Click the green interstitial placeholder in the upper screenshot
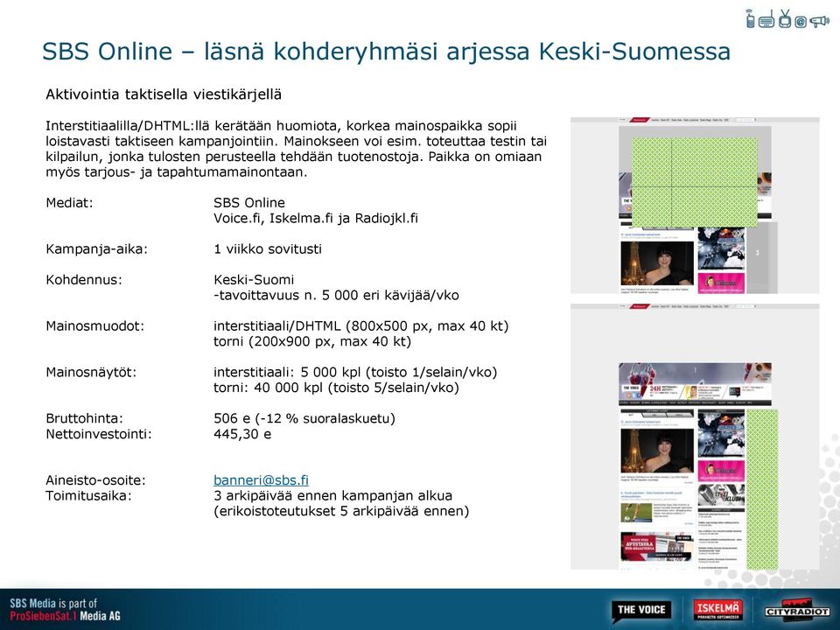 pos(695,183)
